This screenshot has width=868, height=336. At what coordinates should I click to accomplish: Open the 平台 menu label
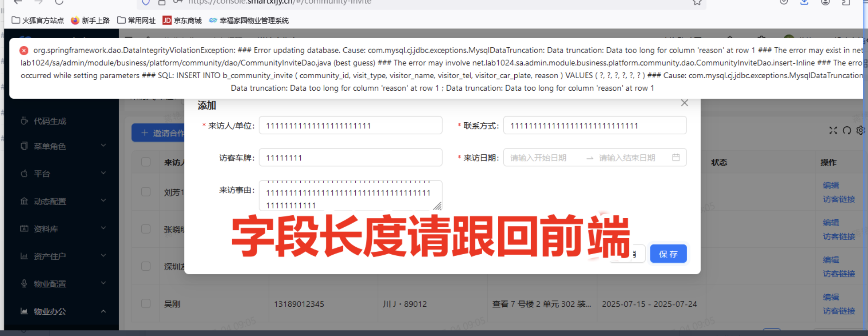42,174
